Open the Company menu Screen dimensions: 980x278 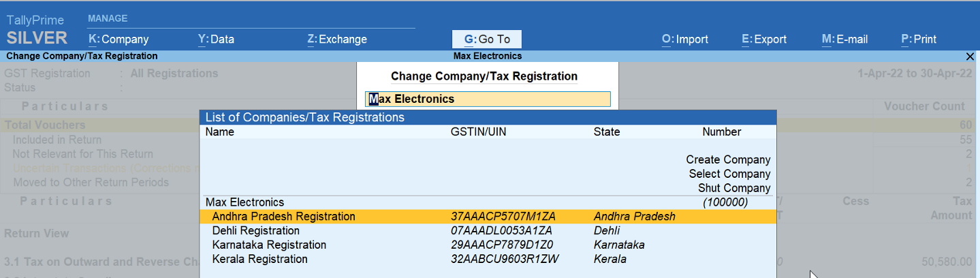tap(118, 40)
